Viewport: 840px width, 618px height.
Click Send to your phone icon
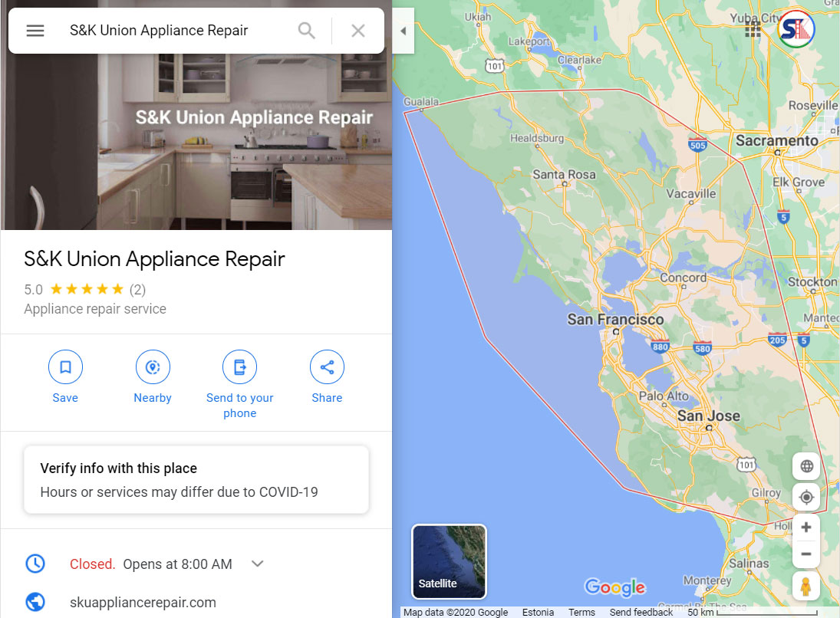tap(239, 367)
